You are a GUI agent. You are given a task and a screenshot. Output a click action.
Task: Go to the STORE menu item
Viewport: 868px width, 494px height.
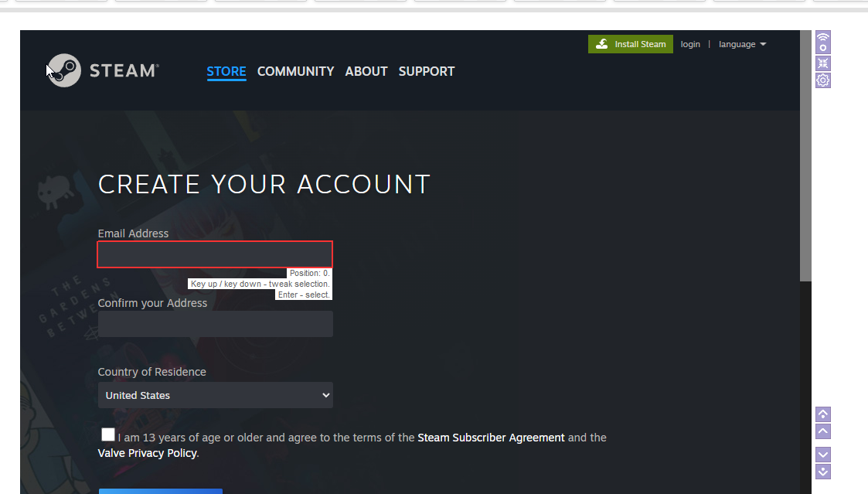226,71
